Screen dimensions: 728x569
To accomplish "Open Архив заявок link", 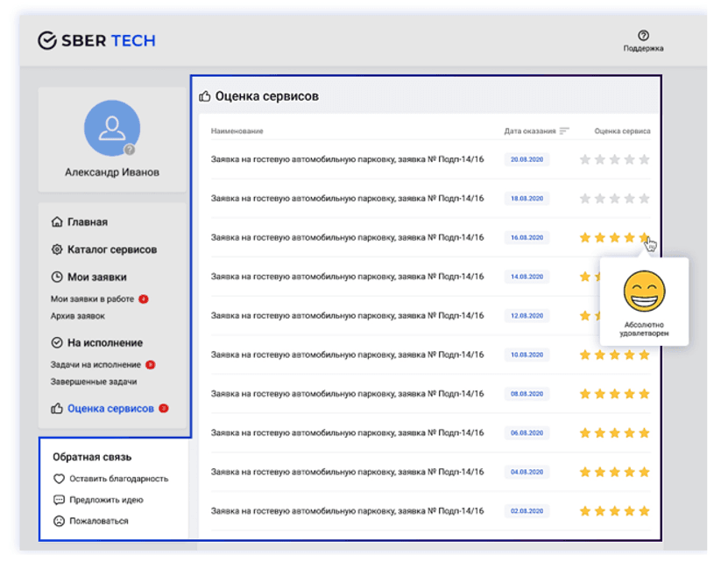I will (x=78, y=316).
